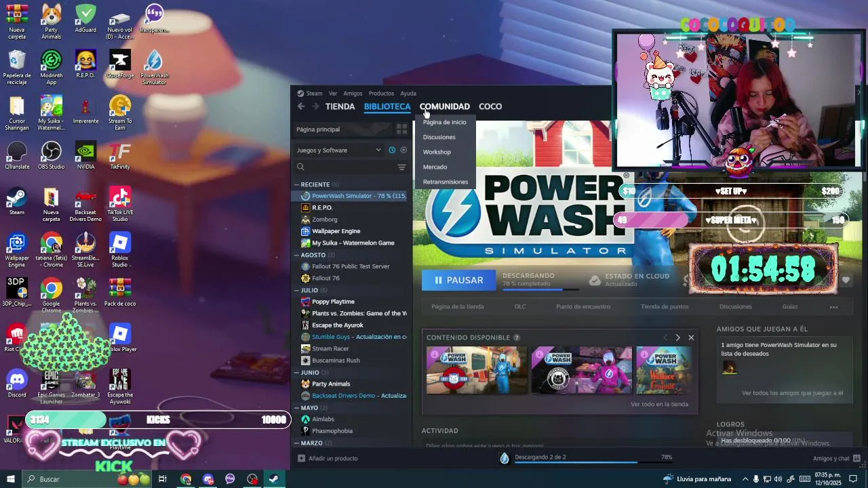Image resolution: width=868 pixels, height=488 pixels.
Task: Switch to the TIENDA tab
Action: (340, 106)
